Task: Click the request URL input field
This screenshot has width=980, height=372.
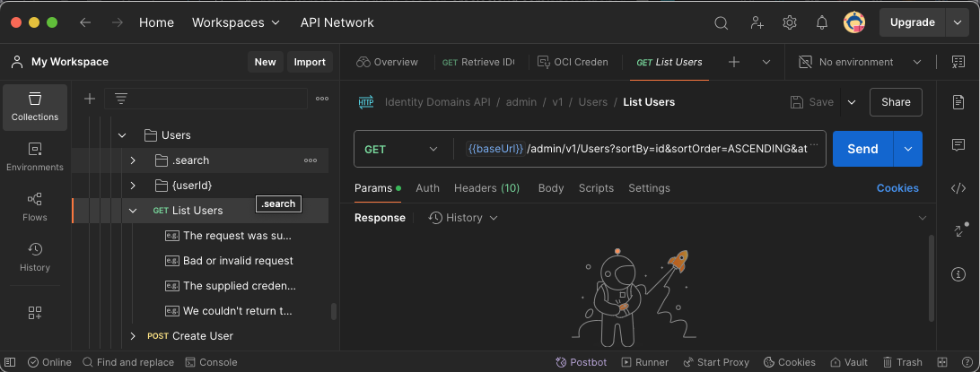Action: point(639,149)
